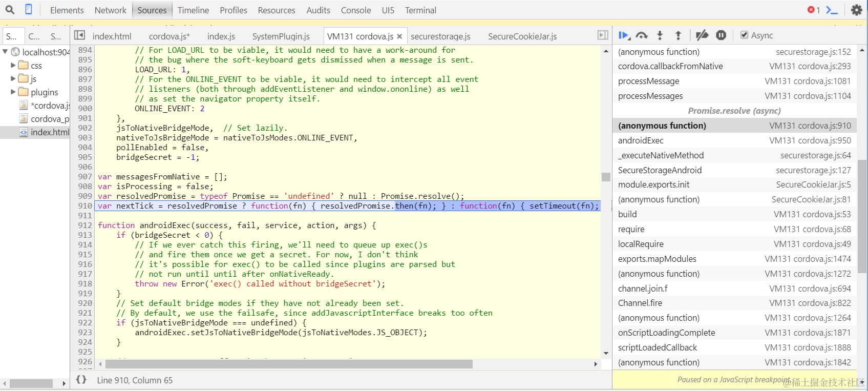Open DevTools settings gear

856,10
